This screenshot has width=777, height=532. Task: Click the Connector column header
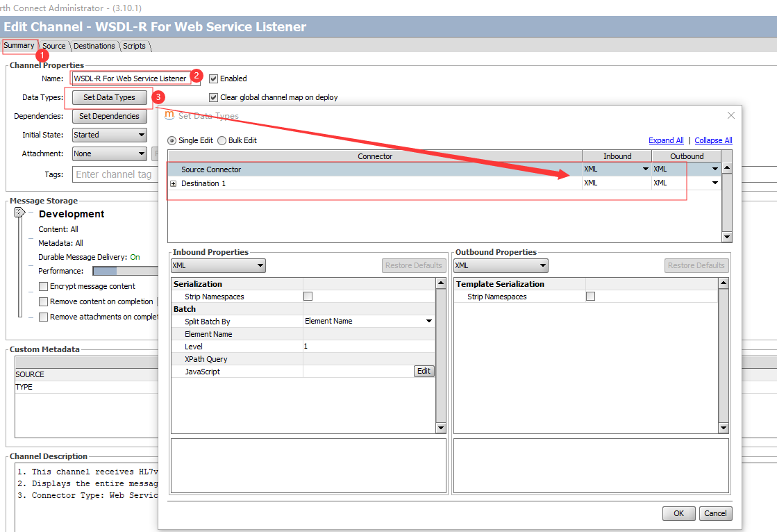click(x=375, y=156)
